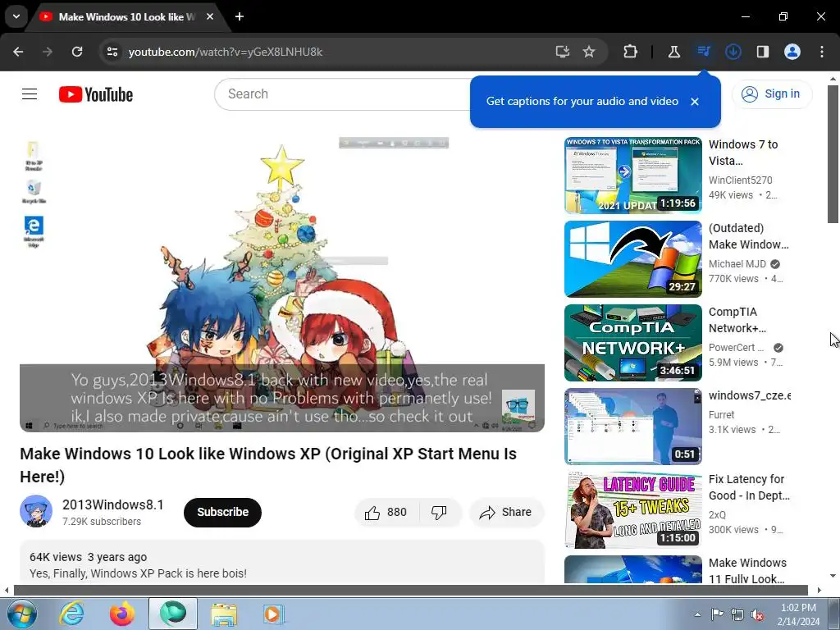Screen dimensions: 840x630
Task: Go to YouTube home via logo
Action: [96, 94]
